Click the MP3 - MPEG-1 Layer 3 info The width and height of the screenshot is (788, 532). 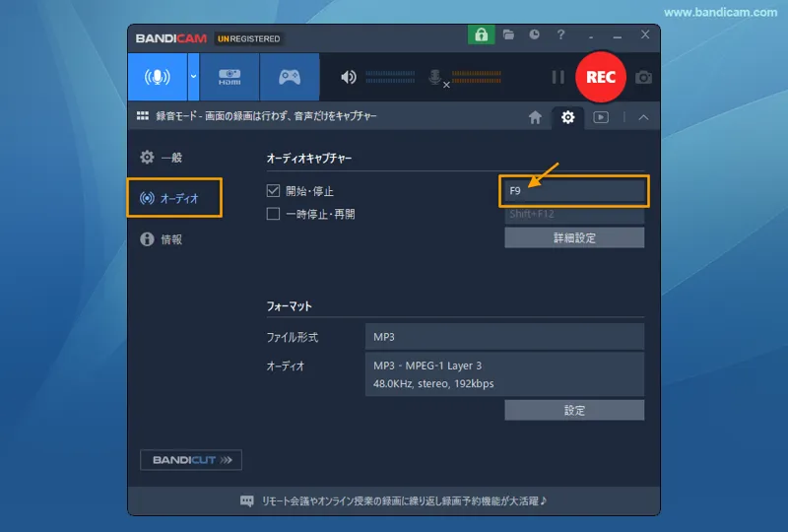[x=504, y=374]
